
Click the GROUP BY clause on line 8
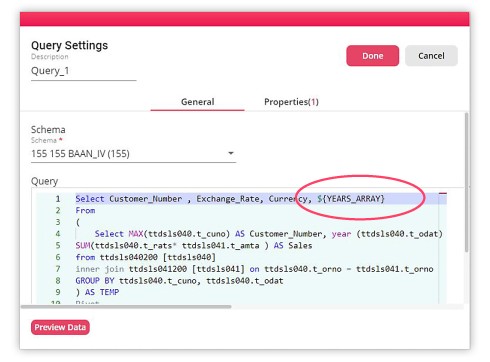coord(179,281)
